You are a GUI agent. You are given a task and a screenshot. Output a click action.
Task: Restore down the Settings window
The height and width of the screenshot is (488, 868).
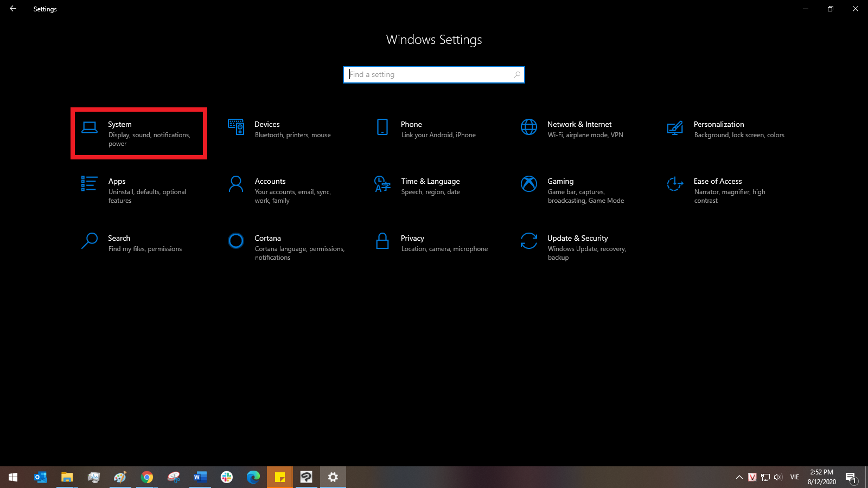click(x=831, y=9)
